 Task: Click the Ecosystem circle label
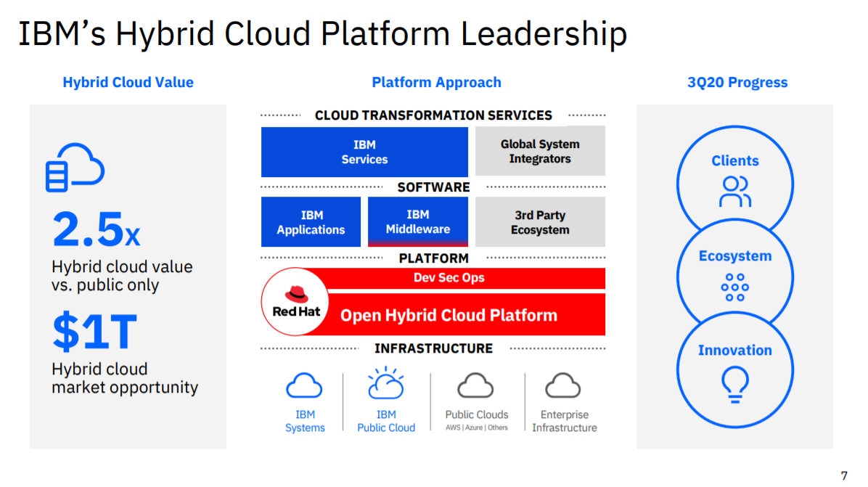[x=735, y=256]
